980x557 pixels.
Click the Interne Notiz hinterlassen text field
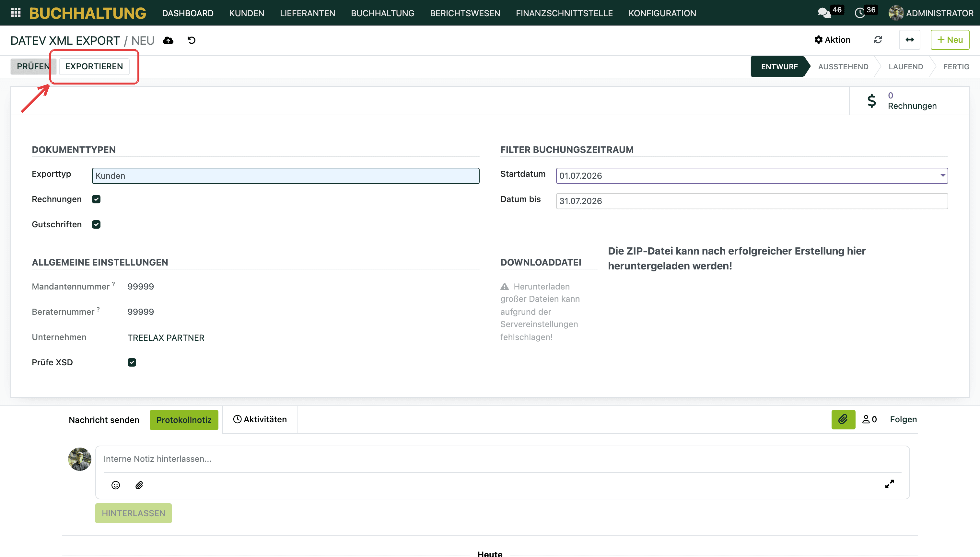[x=502, y=459]
